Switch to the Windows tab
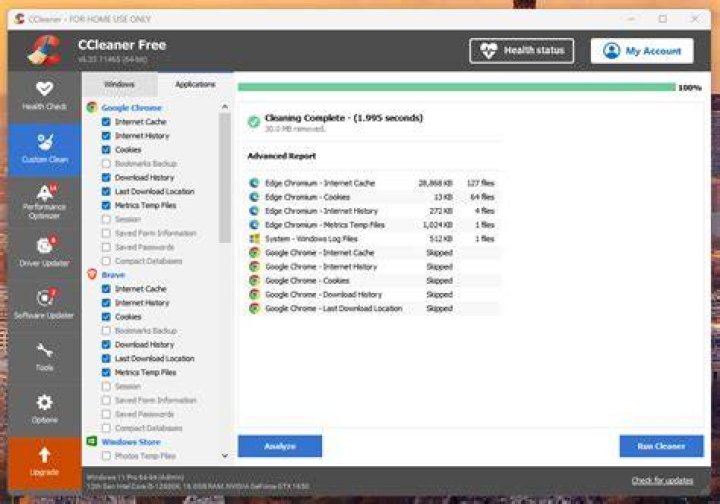 [119, 84]
